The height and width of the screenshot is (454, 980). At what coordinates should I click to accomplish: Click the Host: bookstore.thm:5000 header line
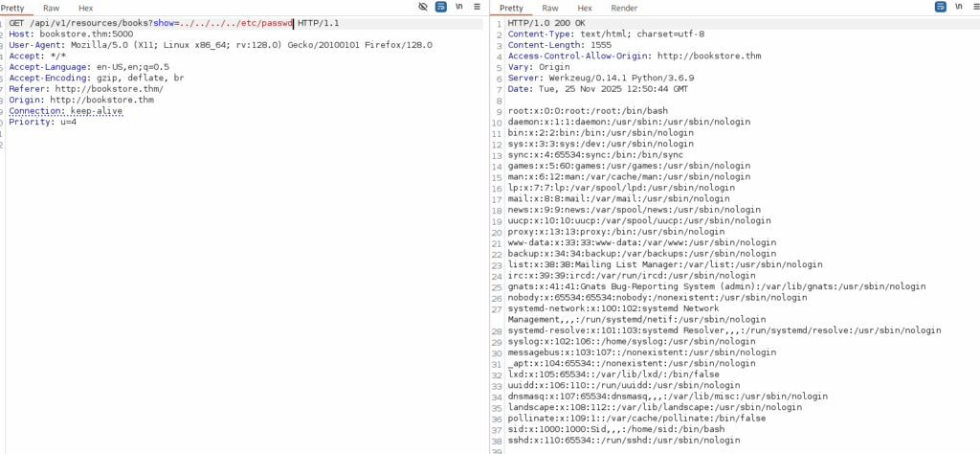[71, 34]
